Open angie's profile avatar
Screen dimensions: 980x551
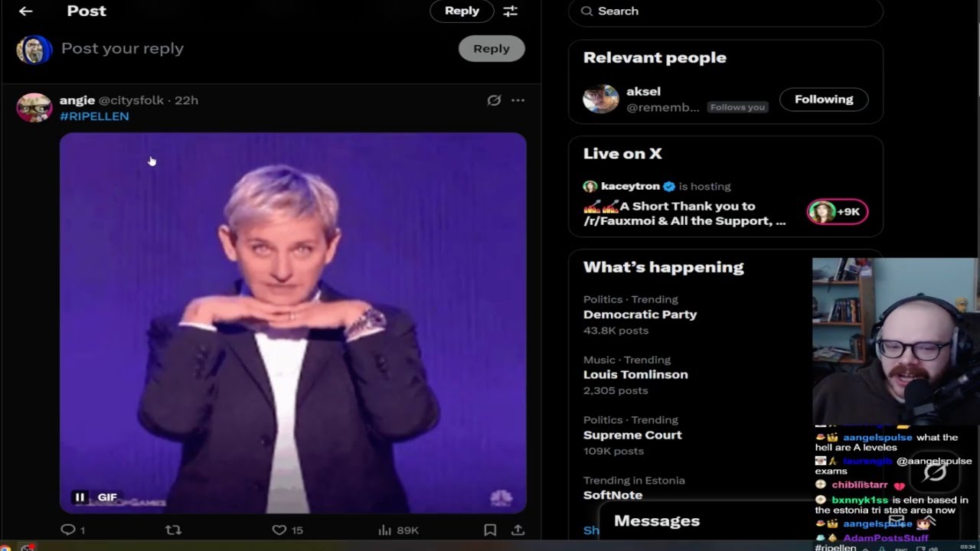click(34, 108)
